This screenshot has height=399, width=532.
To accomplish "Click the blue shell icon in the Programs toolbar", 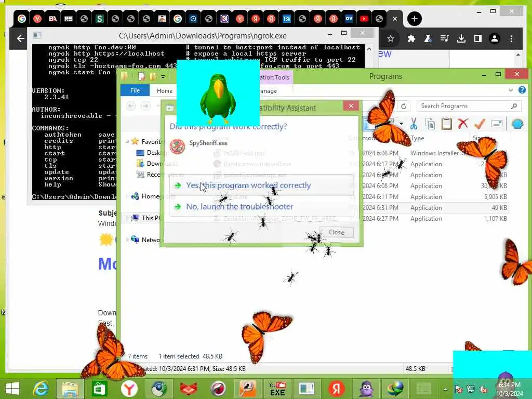I will point(517,124).
